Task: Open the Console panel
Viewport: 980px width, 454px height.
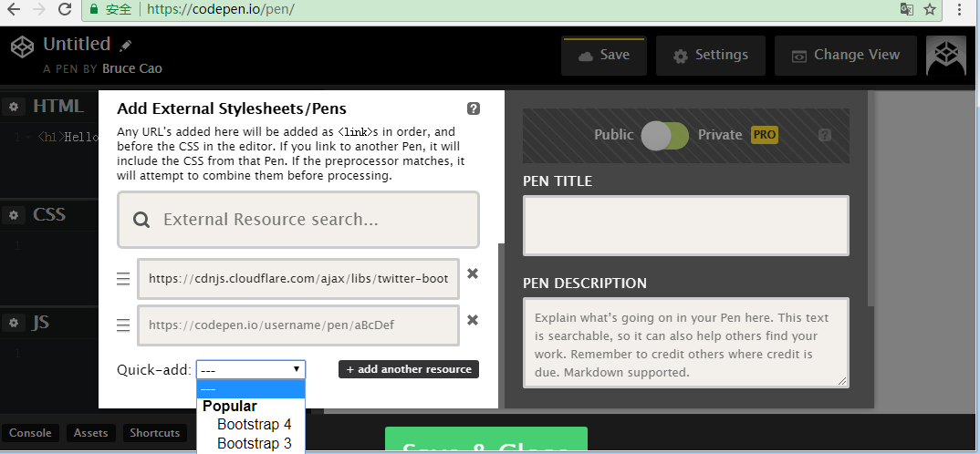Action: pos(30,433)
